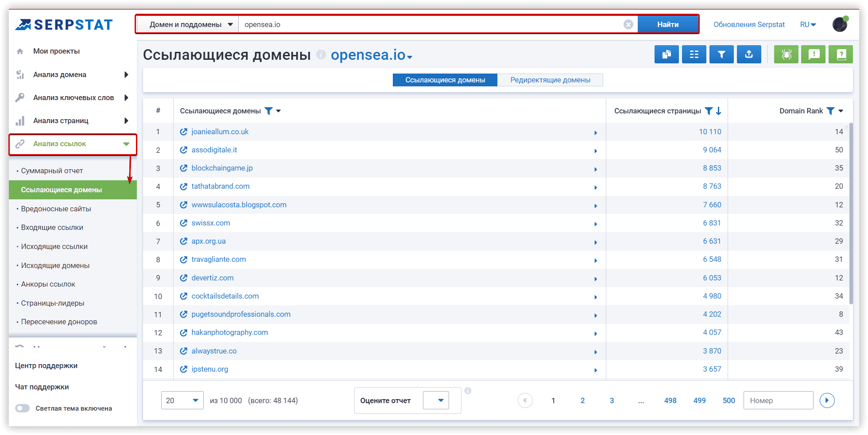Open Анкоры ссылок sidebar item
Screen dimensions: 868x435
click(x=48, y=284)
